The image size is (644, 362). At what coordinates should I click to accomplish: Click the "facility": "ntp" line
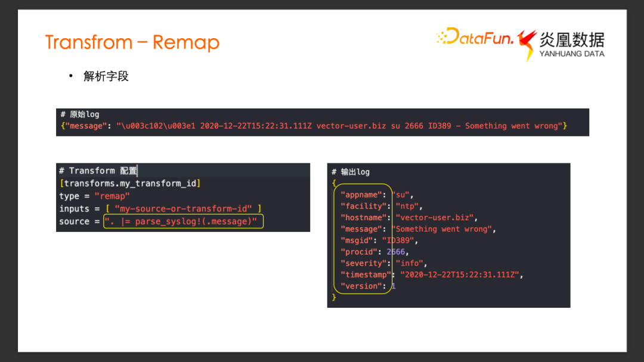(382, 206)
